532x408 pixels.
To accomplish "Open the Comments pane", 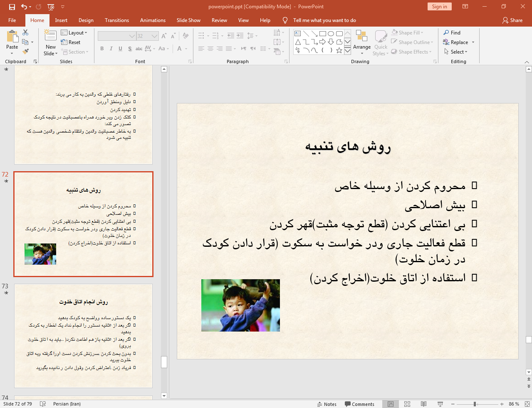I will coord(360,404).
